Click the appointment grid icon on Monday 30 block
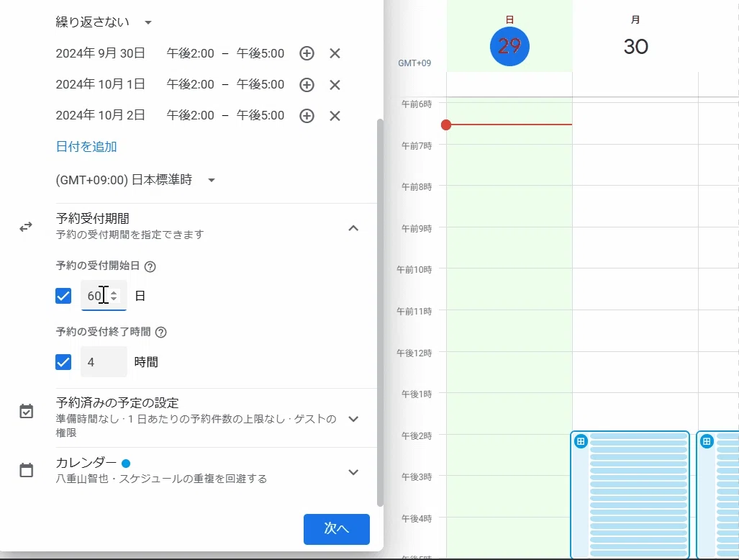739x560 pixels. (581, 442)
